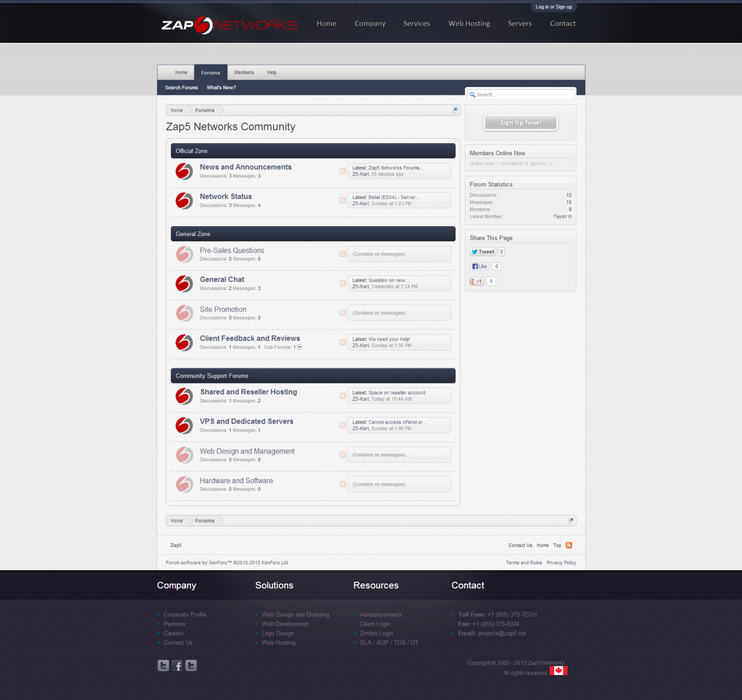The image size is (742, 700).
Task: Click the Client Feedback and Reviews forum icon
Action: point(184,343)
